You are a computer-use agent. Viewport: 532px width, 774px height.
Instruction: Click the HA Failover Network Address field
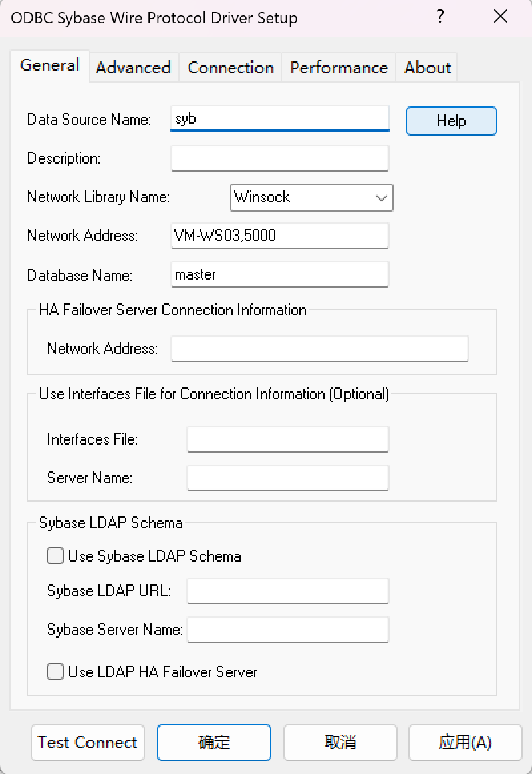click(319, 349)
